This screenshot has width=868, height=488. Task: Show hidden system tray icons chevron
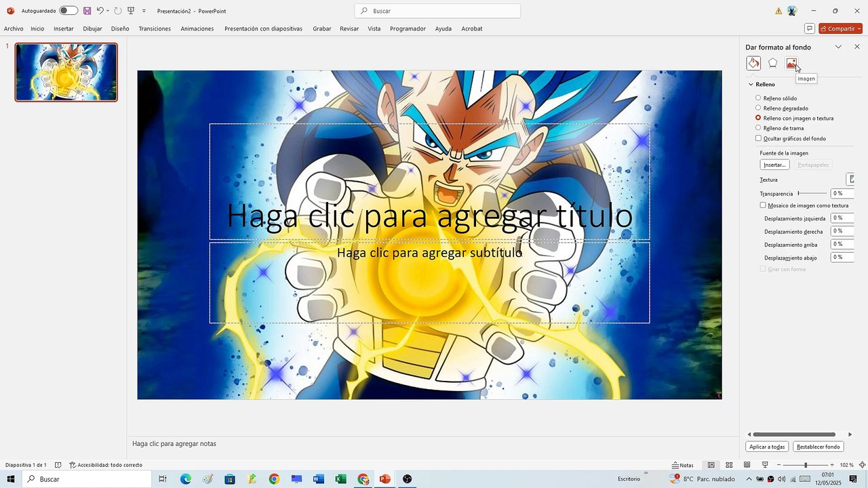749,479
